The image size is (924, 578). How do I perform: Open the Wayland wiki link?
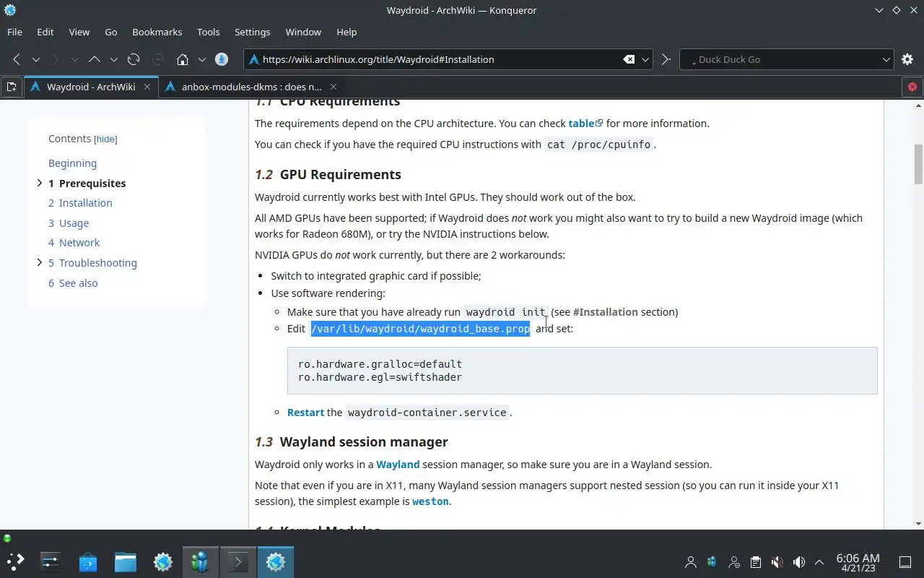[398, 465]
